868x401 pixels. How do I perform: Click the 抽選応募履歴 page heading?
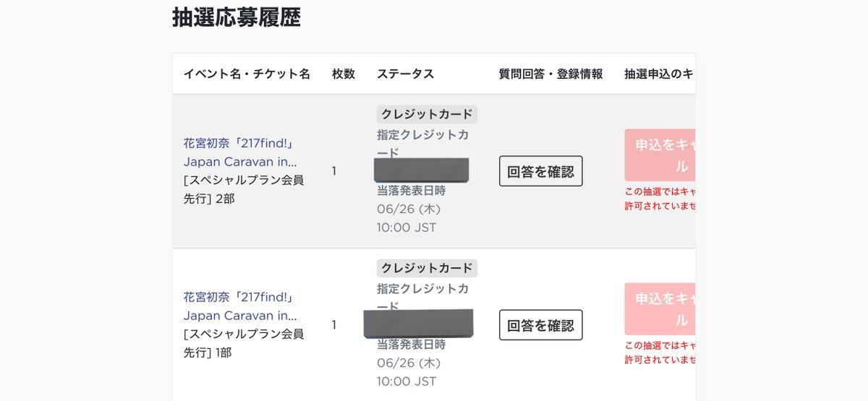pos(237,17)
